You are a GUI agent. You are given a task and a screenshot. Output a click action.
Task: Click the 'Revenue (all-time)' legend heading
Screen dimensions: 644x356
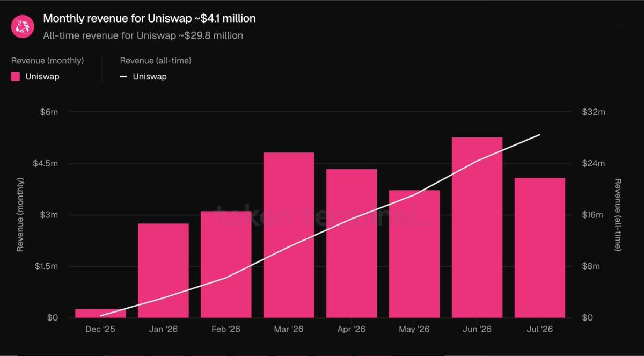tap(156, 61)
